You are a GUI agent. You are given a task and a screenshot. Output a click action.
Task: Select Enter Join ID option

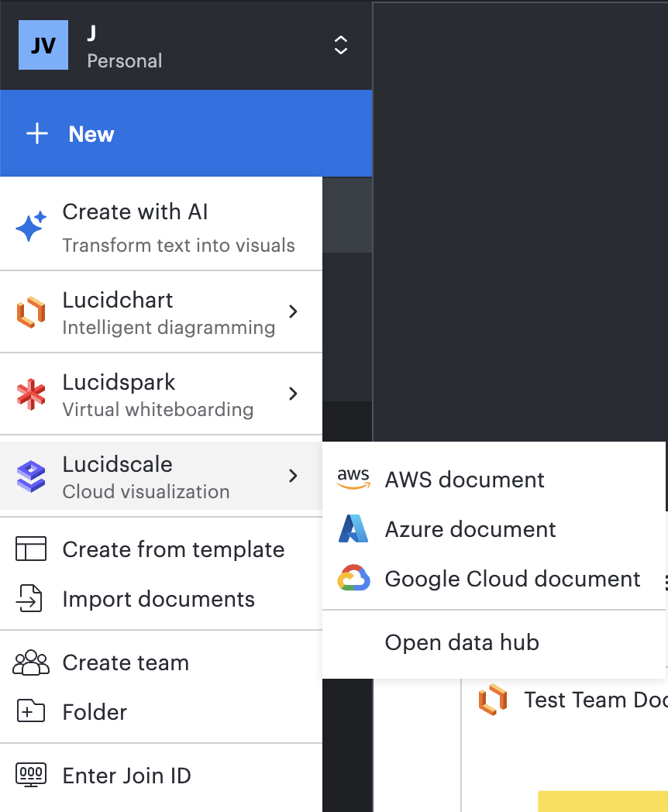161,776
